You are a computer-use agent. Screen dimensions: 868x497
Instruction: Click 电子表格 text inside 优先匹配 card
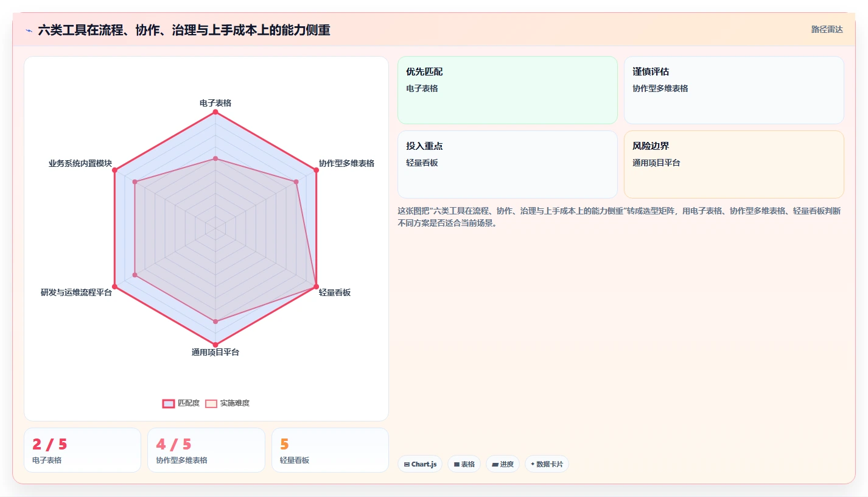(422, 88)
